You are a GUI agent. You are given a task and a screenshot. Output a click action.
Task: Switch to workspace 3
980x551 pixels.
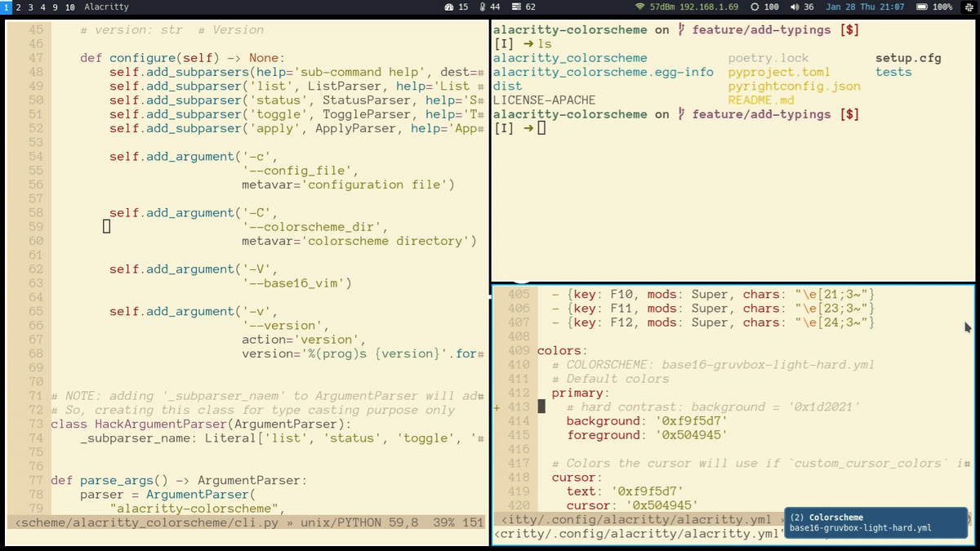pyautogui.click(x=30, y=7)
